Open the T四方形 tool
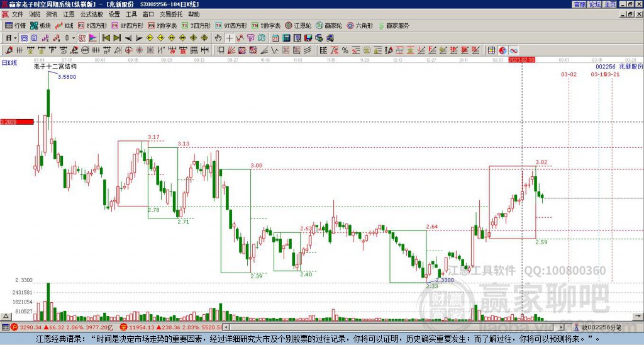Image resolution: width=644 pixels, height=345 pixels. (196, 25)
